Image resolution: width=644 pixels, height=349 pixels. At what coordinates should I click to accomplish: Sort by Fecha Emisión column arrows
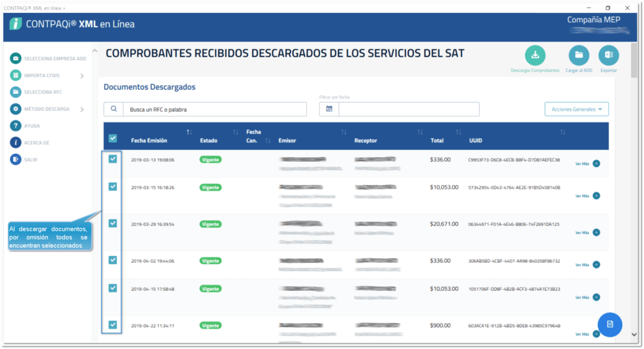tap(189, 132)
